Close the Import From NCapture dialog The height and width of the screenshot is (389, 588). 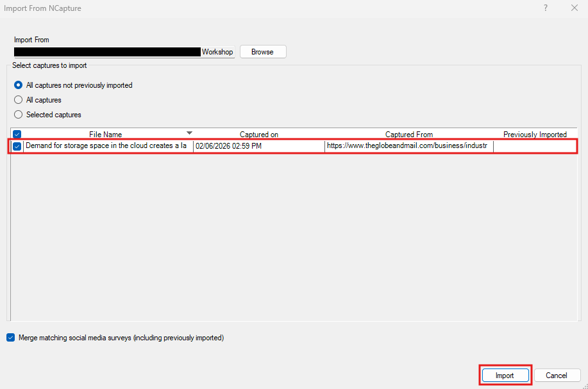point(574,8)
